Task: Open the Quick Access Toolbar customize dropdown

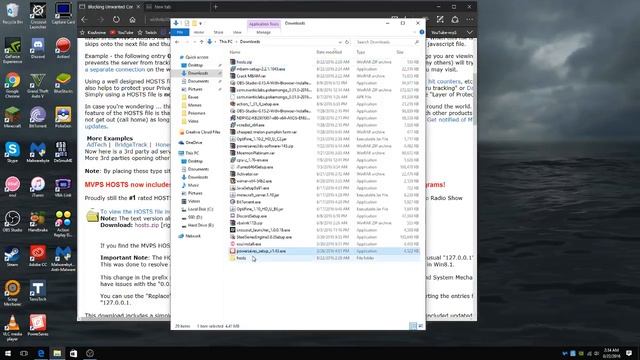Action: tap(200, 23)
